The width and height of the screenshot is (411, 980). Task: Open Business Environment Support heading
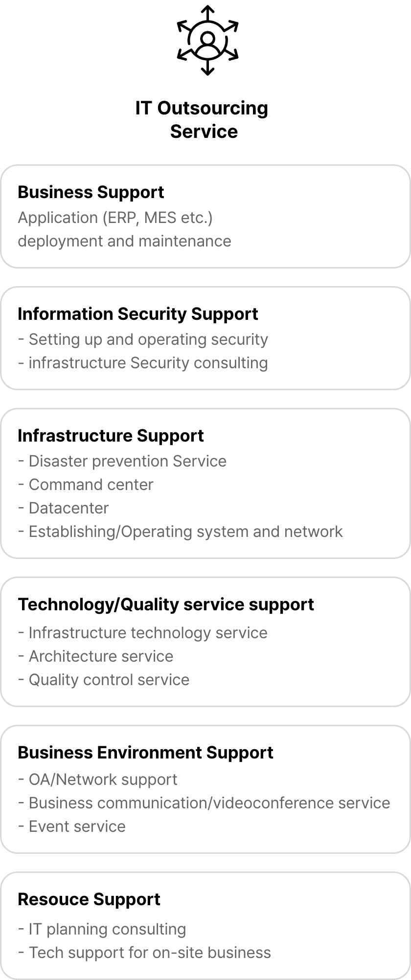(x=145, y=753)
